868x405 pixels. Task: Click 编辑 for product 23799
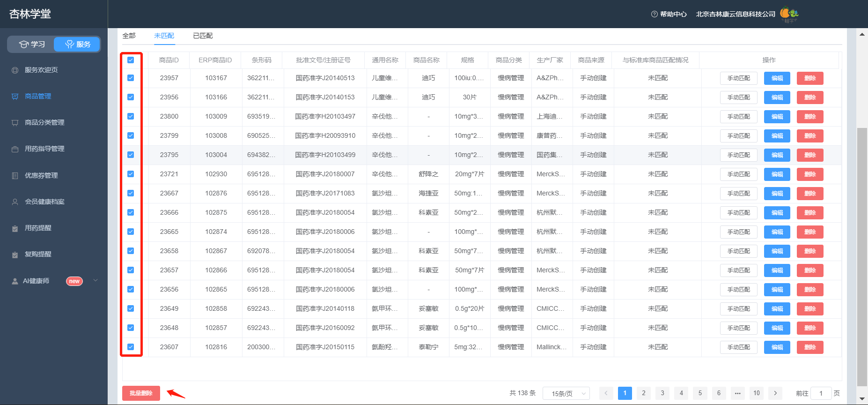click(777, 136)
